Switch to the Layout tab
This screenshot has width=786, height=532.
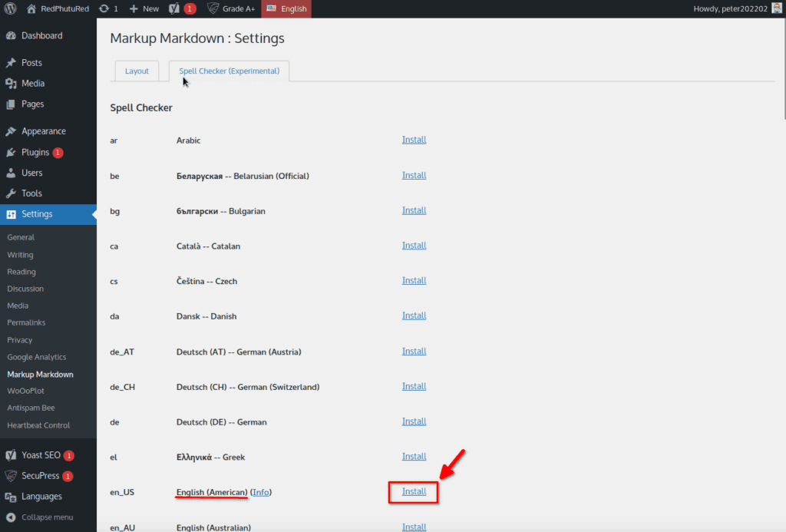137,71
